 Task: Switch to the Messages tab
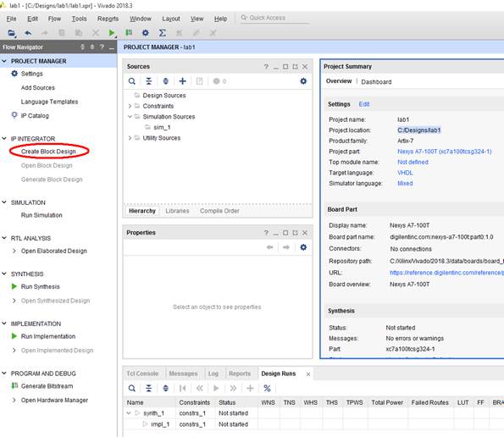click(183, 373)
